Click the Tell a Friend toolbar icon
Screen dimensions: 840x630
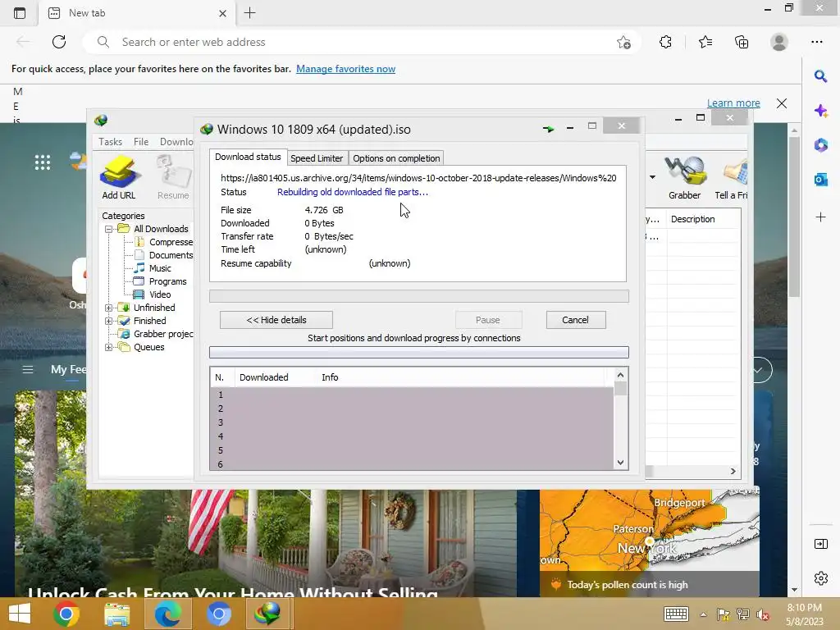[x=732, y=177]
